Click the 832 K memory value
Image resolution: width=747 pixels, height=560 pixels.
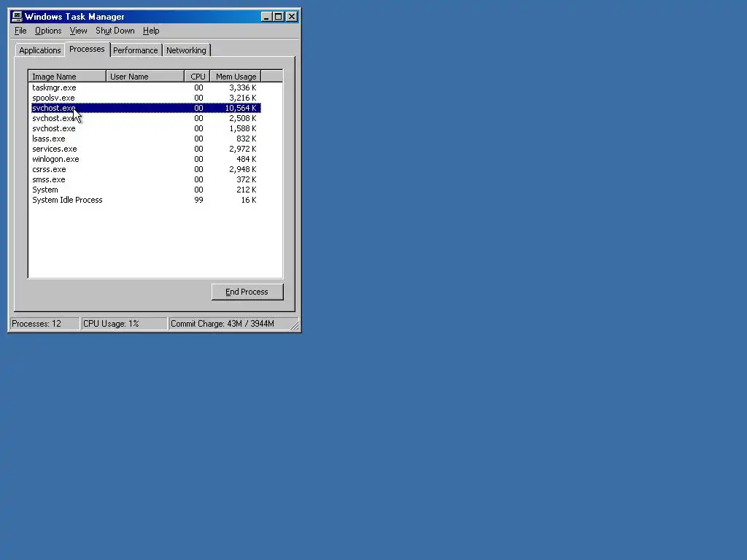click(247, 139)
